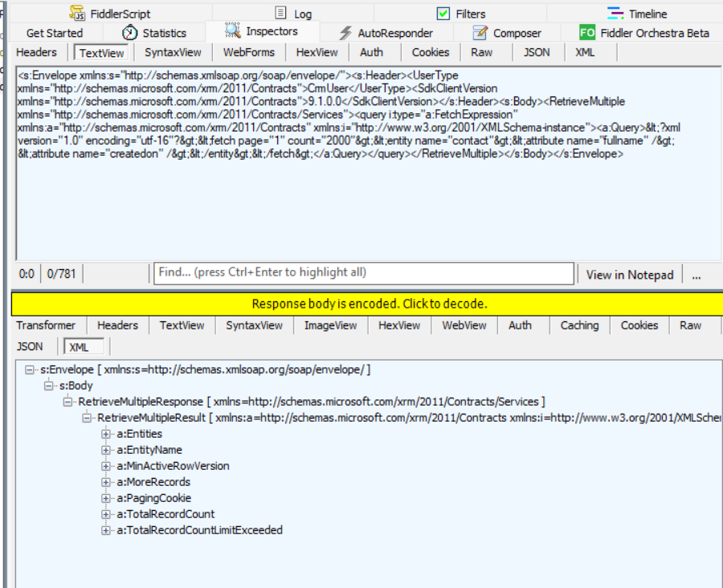The height and width of the screenshot is (588, 723).
Task: Toggle the Filters checkbox
Action: [x=443, y=14]
